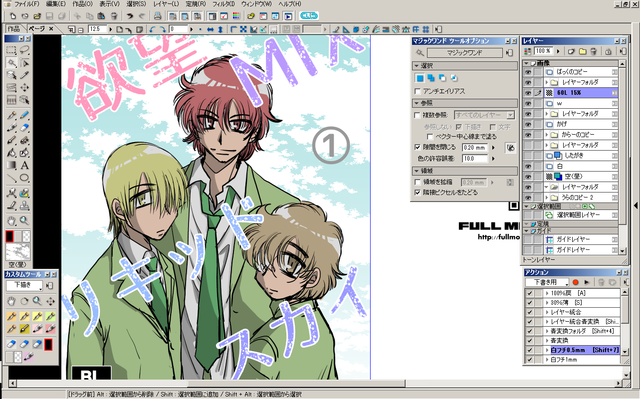Select the rectangular marquee tool
Image resolution: width=640 pixels, height=399 pixels.
11,51
